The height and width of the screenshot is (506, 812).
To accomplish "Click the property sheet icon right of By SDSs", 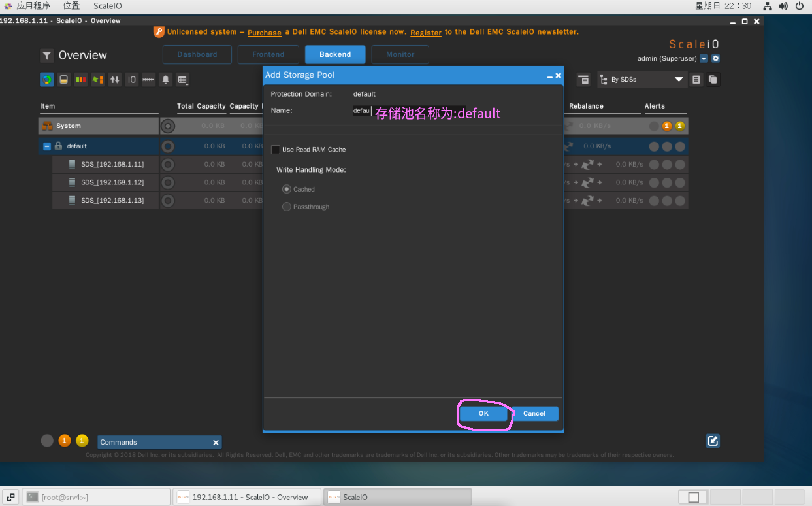I will (696, 79).
